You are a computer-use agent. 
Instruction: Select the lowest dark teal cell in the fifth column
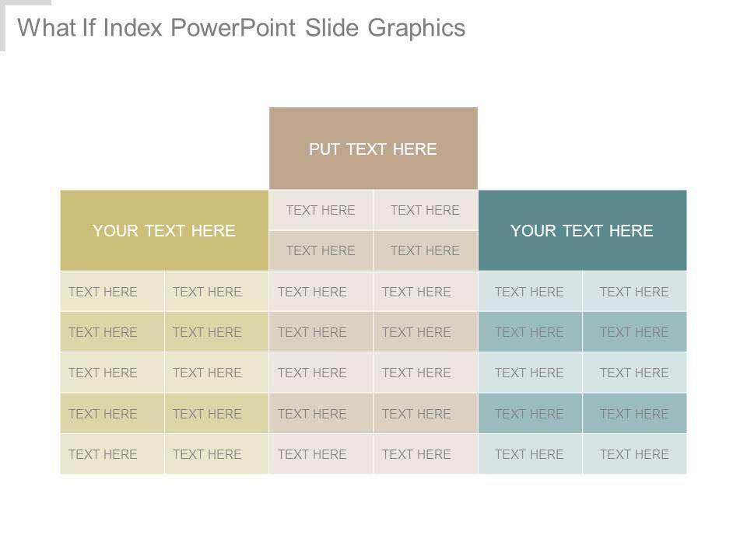click(530, 414)
